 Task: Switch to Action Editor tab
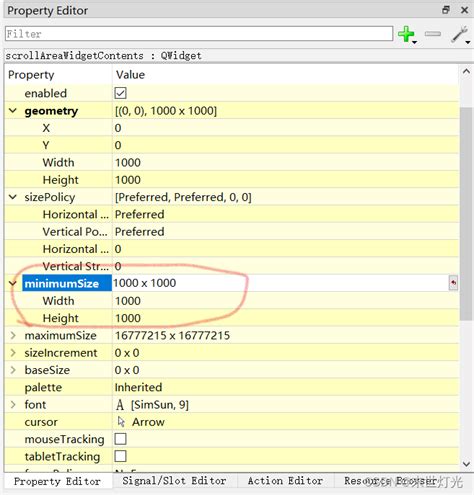pos(285,481)
